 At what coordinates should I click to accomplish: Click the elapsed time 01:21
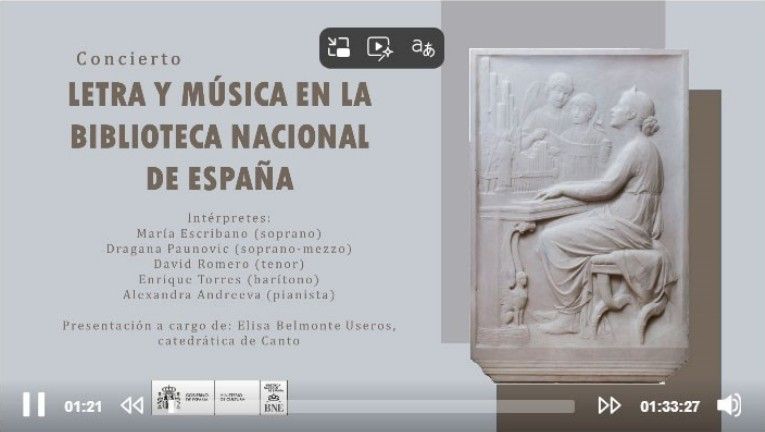click(x=83, y=406)
